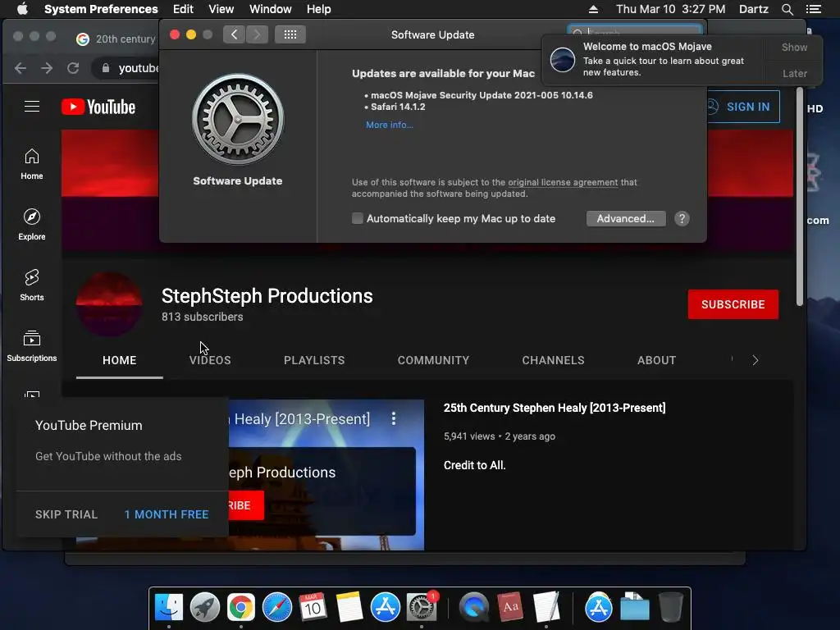Click Later on Mojave welcome notification

(x=794, y=73)
